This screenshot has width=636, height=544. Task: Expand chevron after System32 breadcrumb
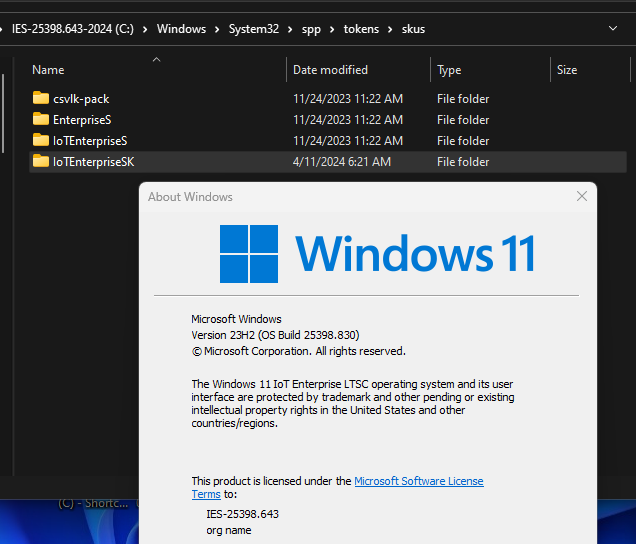(x=290, y=29)
